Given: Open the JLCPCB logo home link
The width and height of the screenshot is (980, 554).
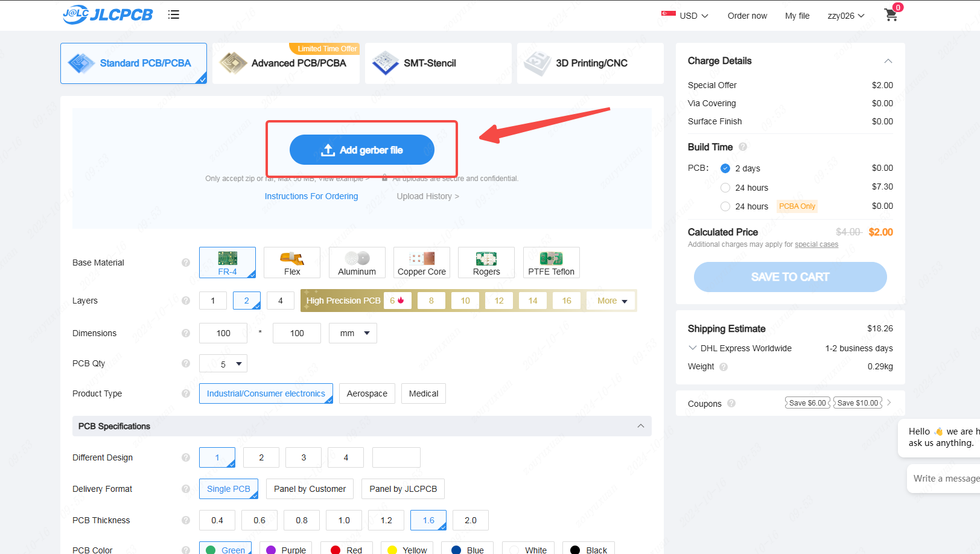Looking at the screenshot, I should [108, 14].
